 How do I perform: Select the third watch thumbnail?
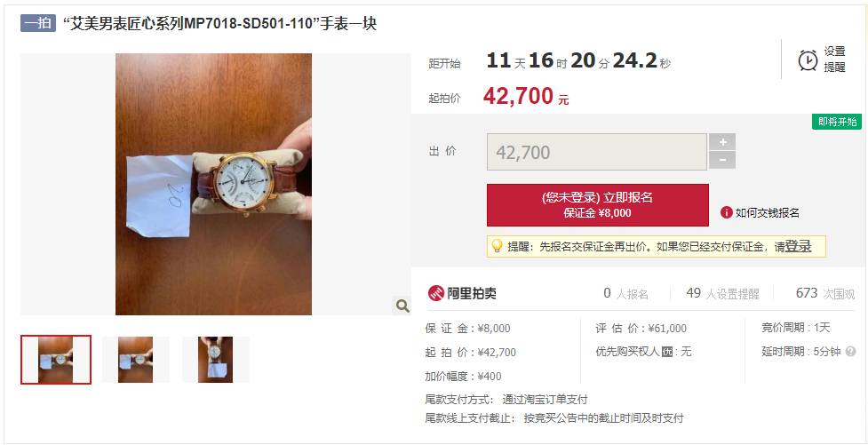click(215, 360)
